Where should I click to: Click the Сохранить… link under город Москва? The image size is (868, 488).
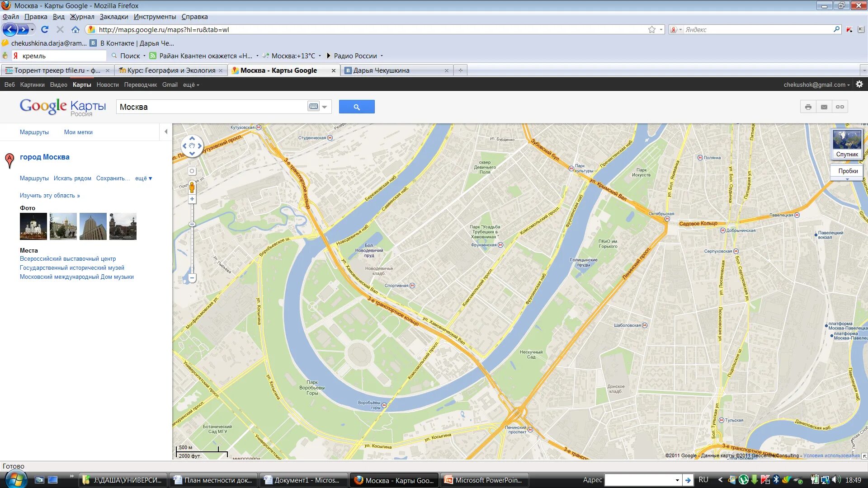(113, 178)
